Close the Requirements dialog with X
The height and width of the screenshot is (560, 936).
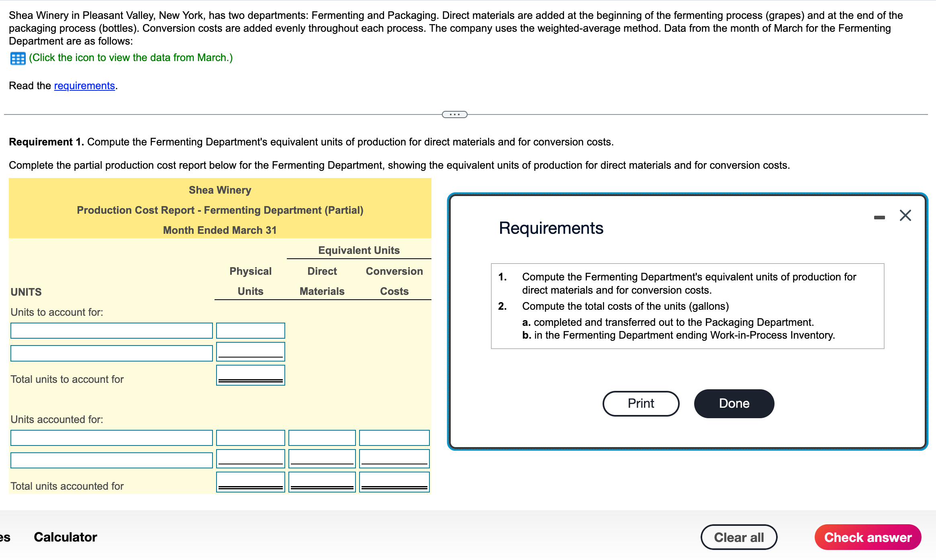pos(905,215)
